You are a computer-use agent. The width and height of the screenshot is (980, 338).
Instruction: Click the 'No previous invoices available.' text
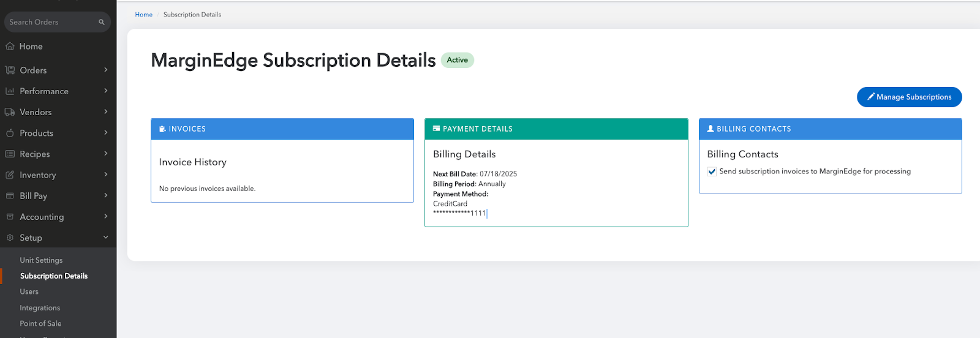[207, 189]
